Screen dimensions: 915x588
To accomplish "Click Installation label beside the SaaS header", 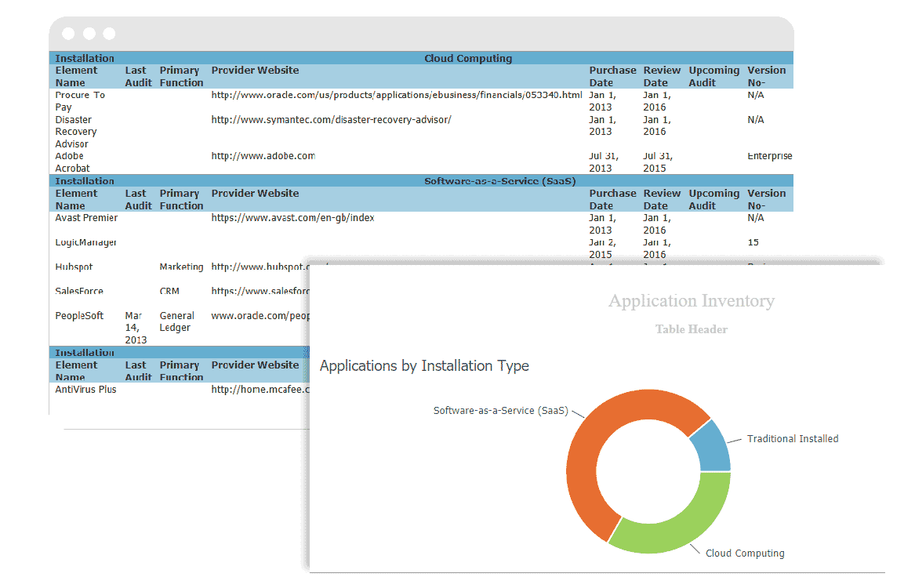I will [x=85, y=181].
